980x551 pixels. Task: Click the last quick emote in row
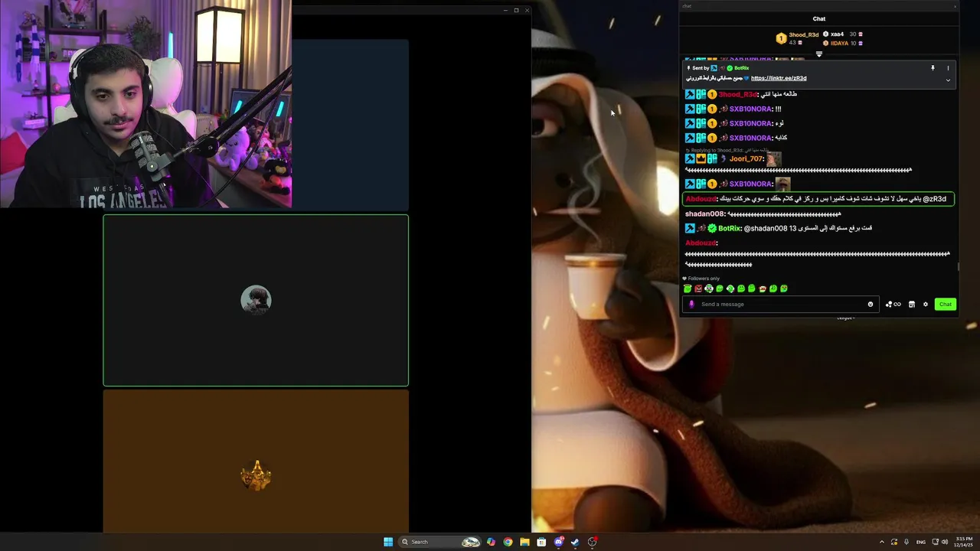pyautogui.click(x=784, y=289)
